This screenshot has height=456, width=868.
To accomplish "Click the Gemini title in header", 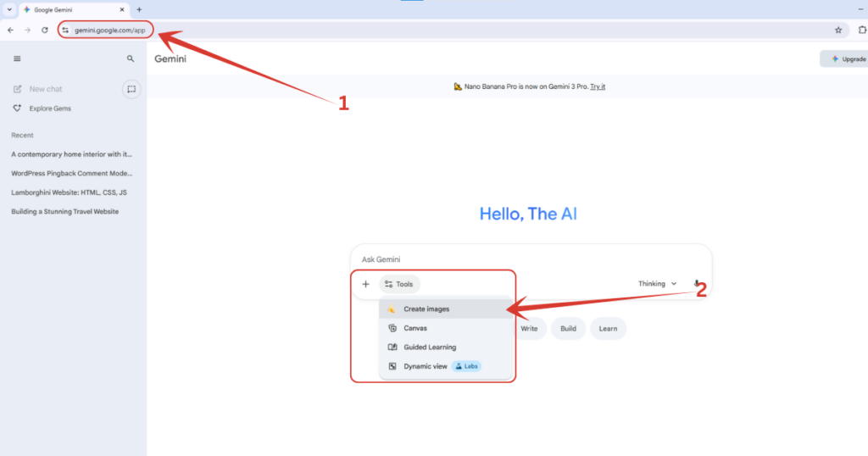I will click(170, 58).
